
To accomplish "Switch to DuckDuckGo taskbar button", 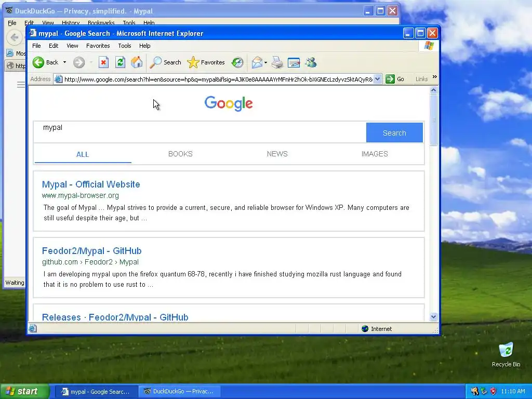I will (x=179, y=392).
